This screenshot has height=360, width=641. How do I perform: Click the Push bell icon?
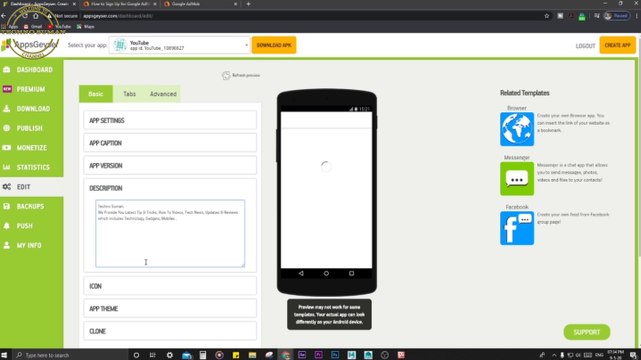[x=7, y=226]
